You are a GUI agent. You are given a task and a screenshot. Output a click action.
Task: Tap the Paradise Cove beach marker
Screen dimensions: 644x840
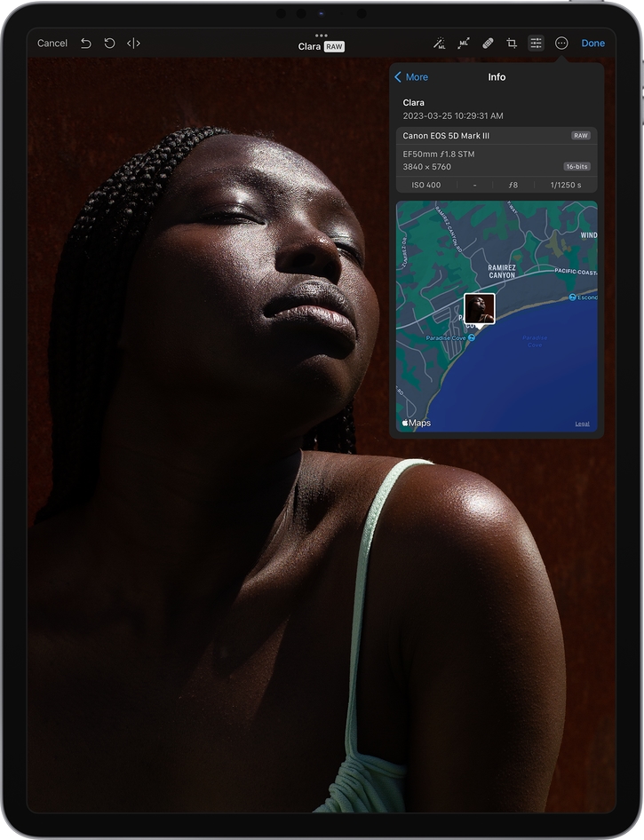[472, 337]
